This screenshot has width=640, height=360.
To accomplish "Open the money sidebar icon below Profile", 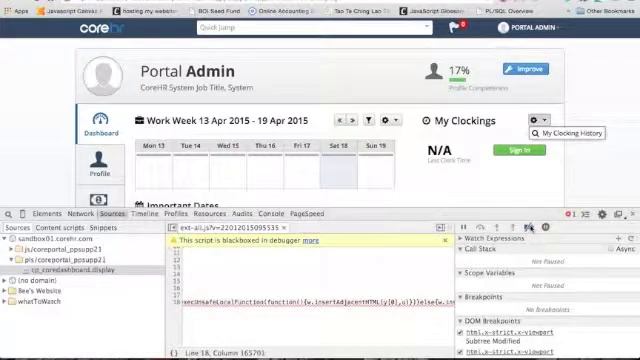I will click(98, 200).
